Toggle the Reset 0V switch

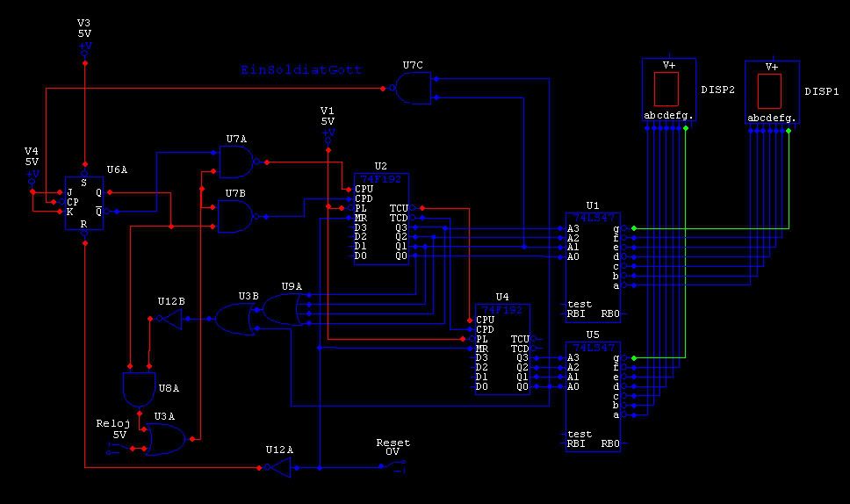tap(393, 465)
